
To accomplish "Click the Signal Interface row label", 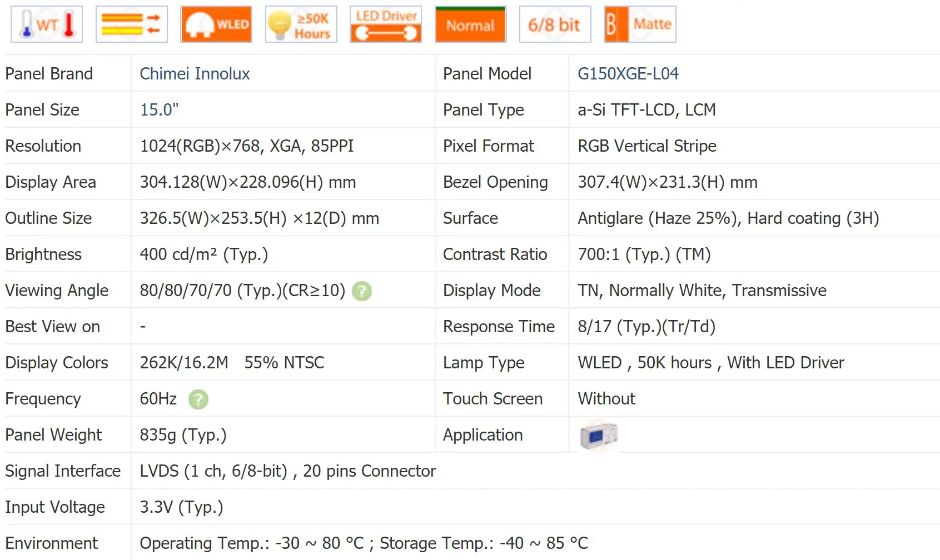I will [x=63, y=471].
